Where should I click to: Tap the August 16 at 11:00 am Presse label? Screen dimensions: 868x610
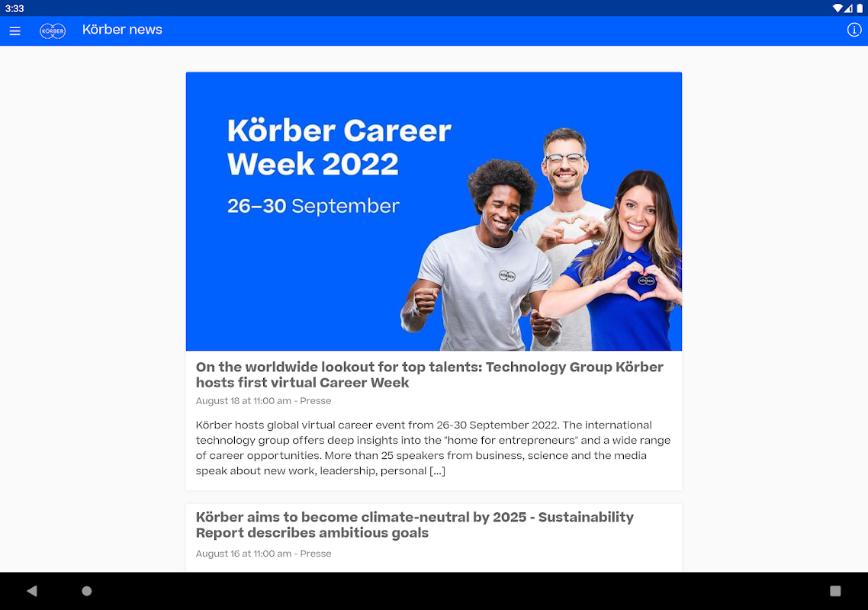pyautogui.click(x=263, y=554)
